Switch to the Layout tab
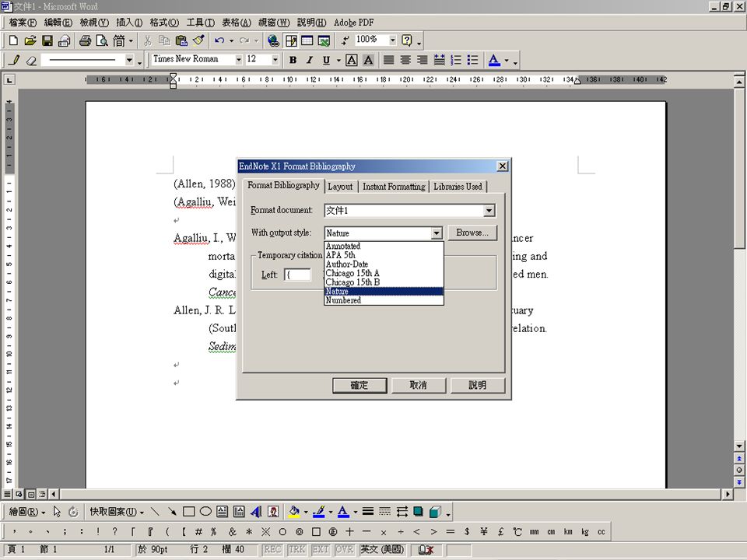Screen dimensions: 747x560 coord(340,187)
